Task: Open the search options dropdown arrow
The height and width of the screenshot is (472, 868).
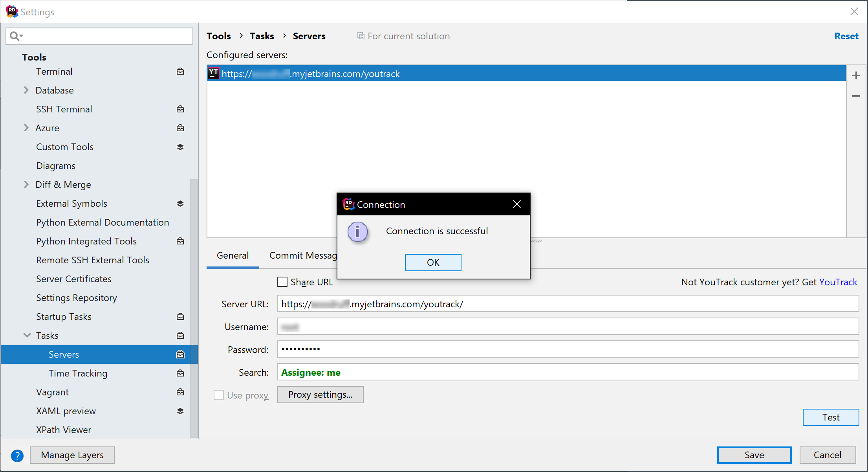Action: coord(21,36)
